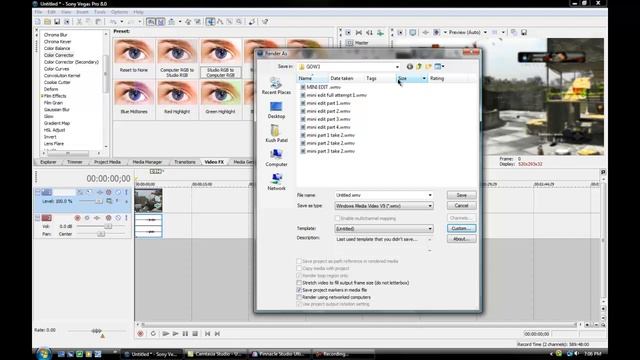640x360 pixels.
Task: Click the Open folder toolbar icon
Action: coord(47,22)
